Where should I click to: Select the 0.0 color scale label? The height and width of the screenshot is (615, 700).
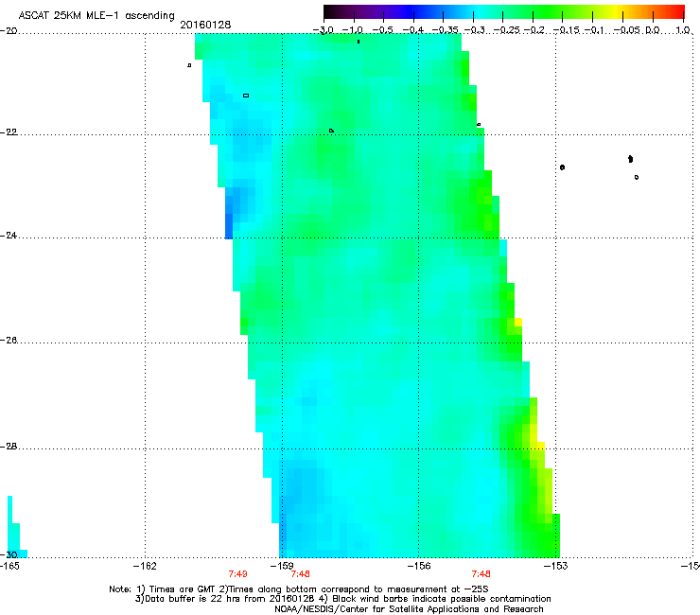click(653, 30)
